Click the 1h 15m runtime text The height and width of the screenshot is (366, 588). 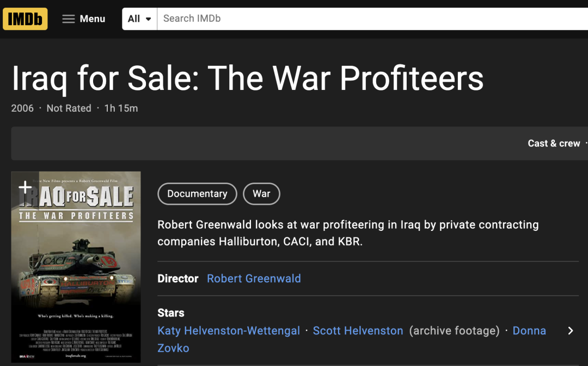point(121,108)
